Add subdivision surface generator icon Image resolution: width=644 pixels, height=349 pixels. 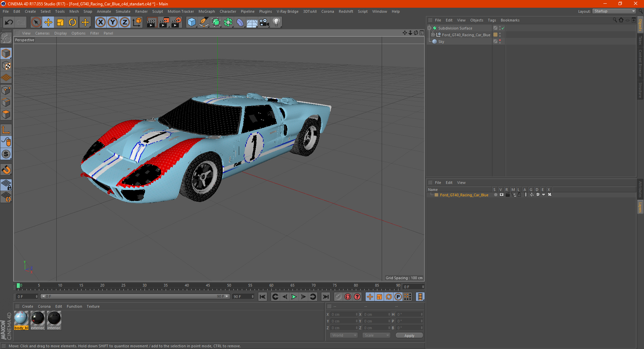tap(216, 22)
